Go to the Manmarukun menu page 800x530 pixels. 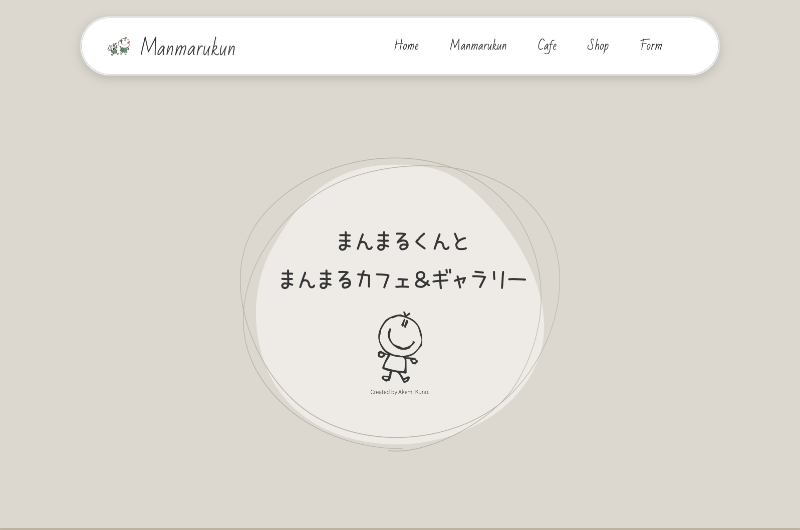pyautogui.click(x=478, y=45)
